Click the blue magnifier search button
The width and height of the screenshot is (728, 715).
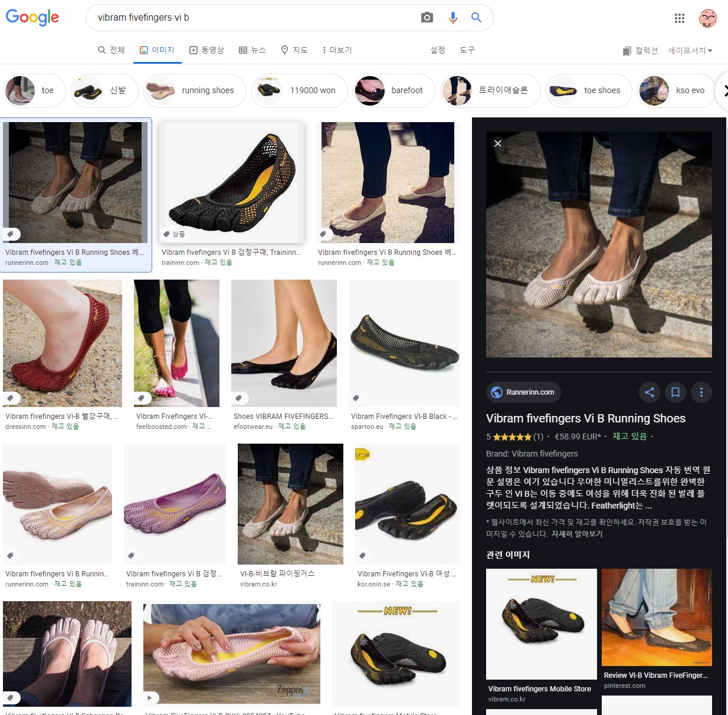[x=476, y=18]
